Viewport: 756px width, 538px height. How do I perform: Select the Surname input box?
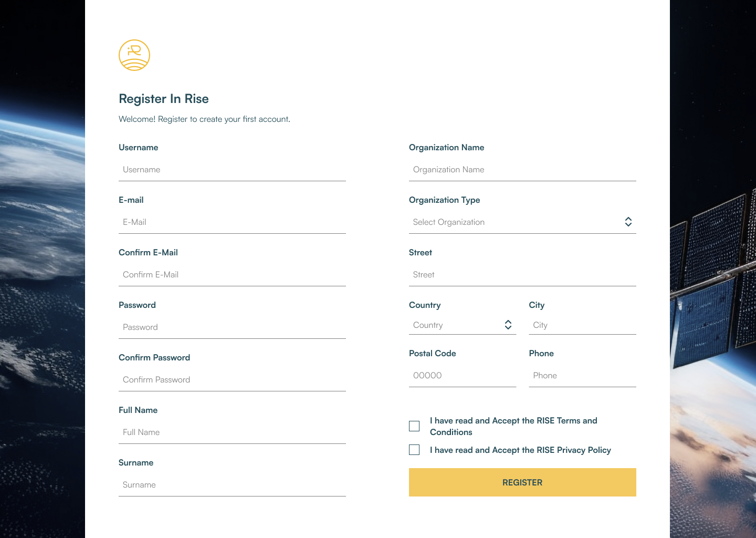232,485
